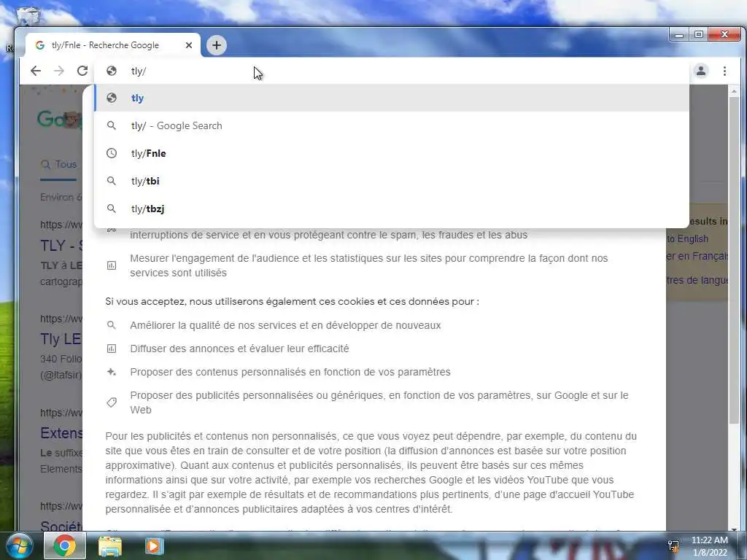Open the Windows Start menu orb
747x560 pixels.
click(20, 545)
